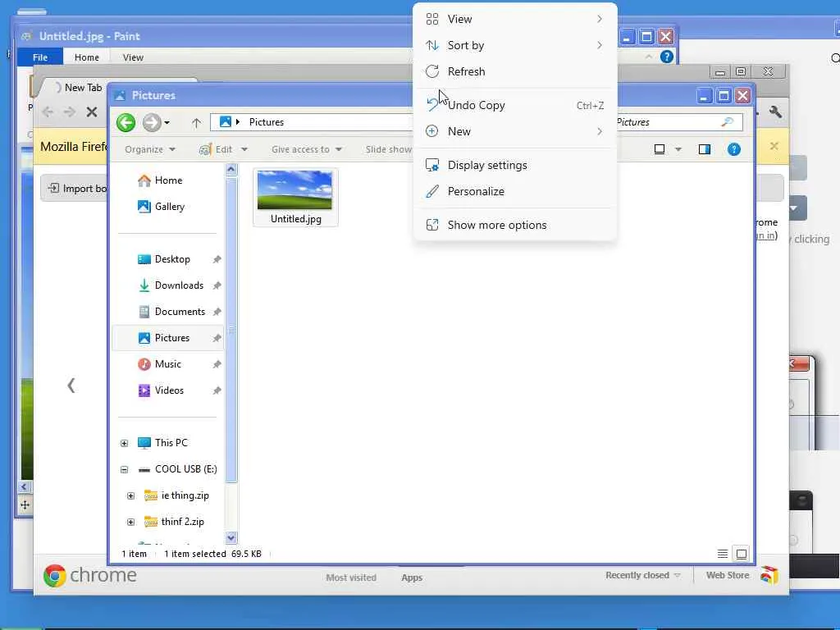The image size is (840, 630).
Task: Open New submenu in context menu
Action: coord(515,132)
